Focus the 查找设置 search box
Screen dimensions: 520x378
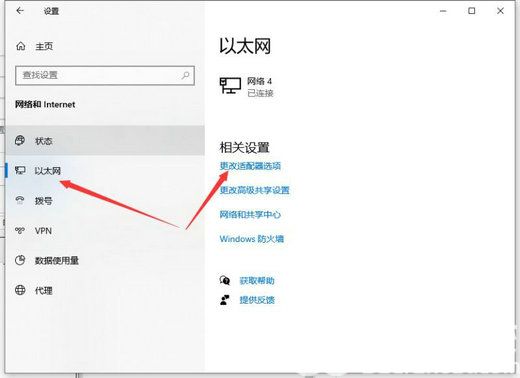point(105,75)
